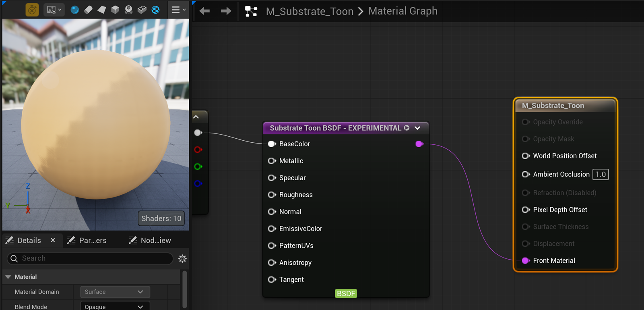644x310 pixels.
Task: Toggle the preview background checkered icon
Action: click(x=156, y=10)
